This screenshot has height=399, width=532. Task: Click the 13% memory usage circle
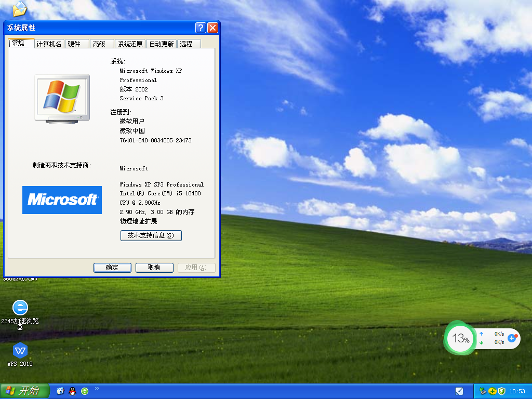(460, 338)
